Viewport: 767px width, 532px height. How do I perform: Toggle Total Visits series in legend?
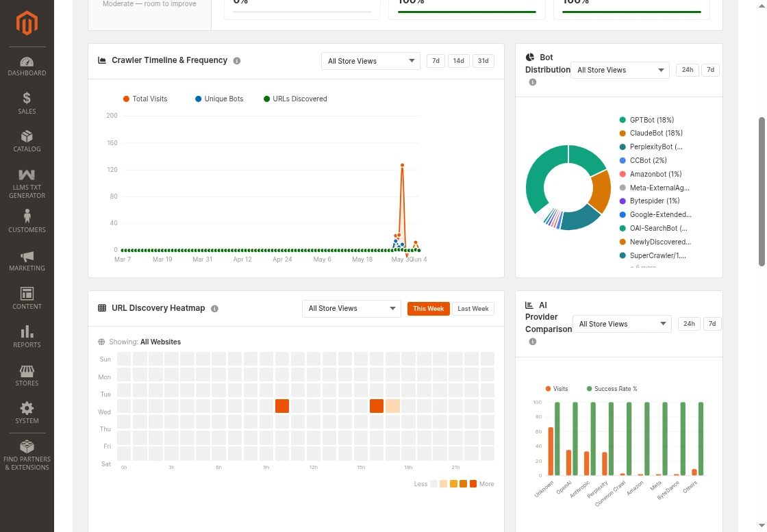tap(145, 99)
